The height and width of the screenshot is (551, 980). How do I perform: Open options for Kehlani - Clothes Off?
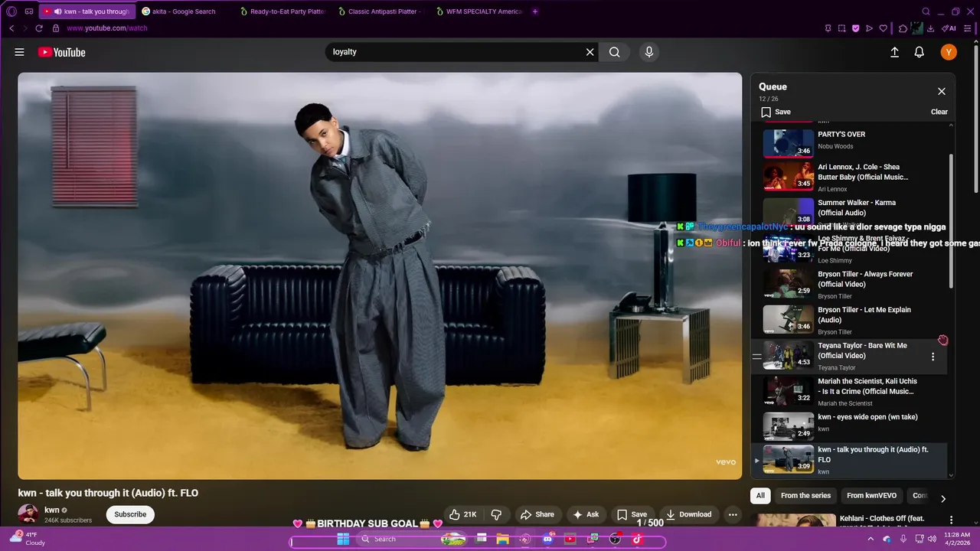[949, 520]
